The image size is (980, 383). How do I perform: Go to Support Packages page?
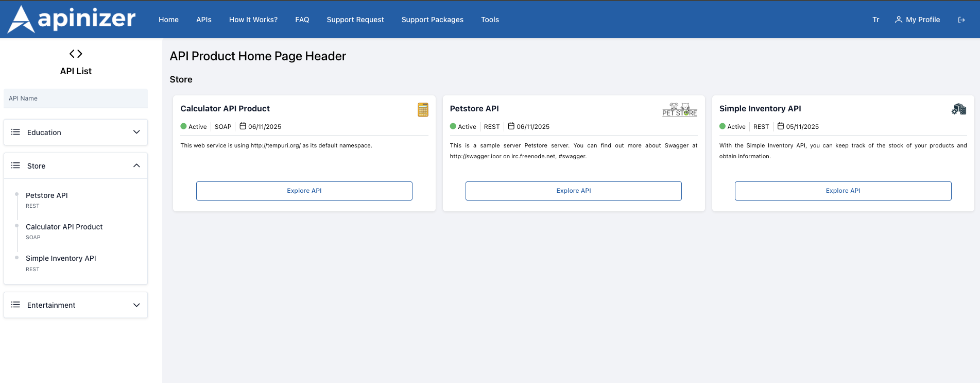coord(432,20)
